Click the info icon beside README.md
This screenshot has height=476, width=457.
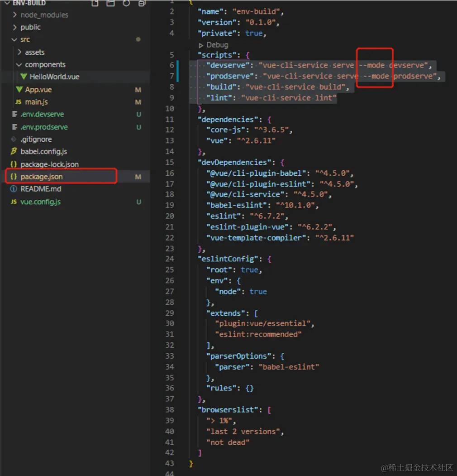[14, 189]
